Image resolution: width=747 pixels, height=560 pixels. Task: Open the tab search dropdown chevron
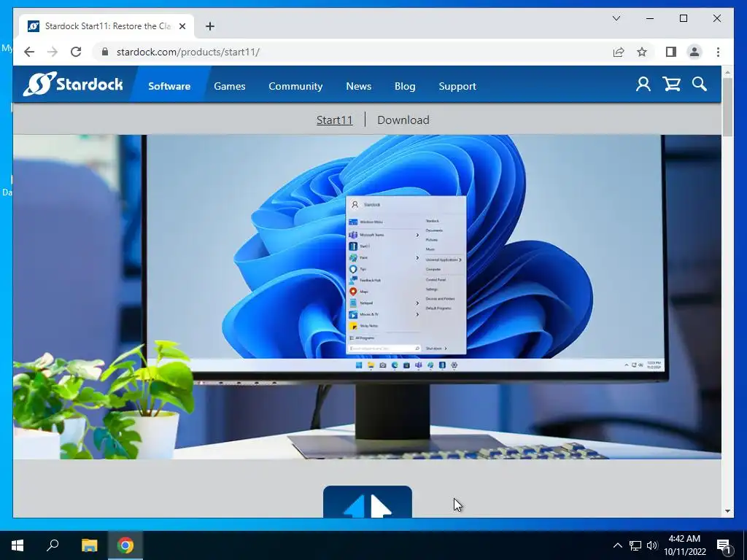point(616,18)
